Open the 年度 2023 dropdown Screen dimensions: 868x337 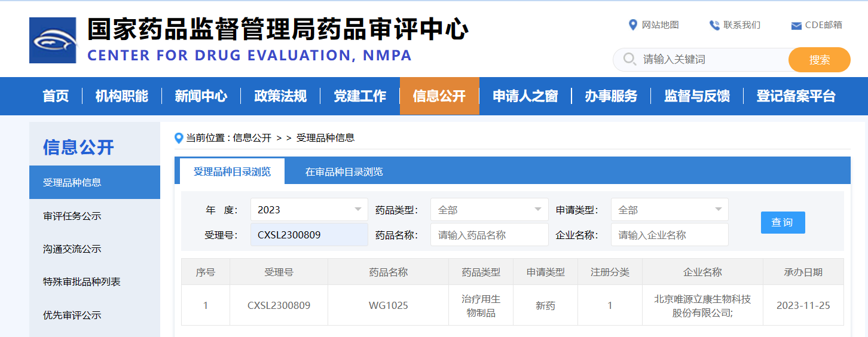click(x=308, y=210)
